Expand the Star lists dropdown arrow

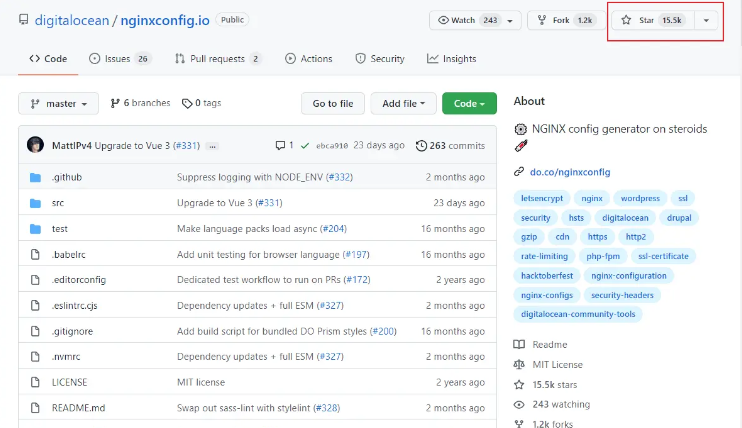pyautogui.click(x=706, y=20)
